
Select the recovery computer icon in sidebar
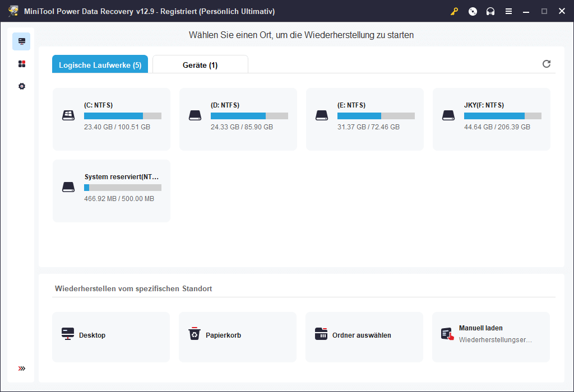(x=22, y=41)
